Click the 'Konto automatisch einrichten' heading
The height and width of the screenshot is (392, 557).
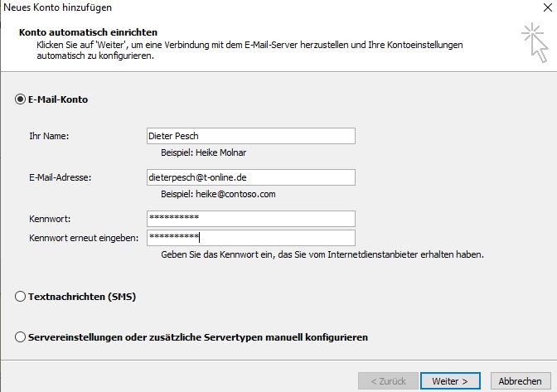pyautogui.click(x=88, y=32)
